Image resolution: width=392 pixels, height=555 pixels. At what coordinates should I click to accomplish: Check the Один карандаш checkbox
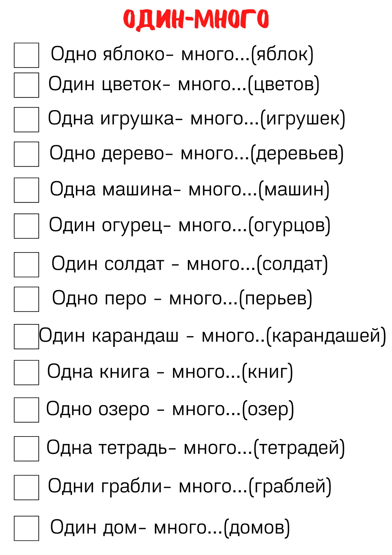[26, 336]
